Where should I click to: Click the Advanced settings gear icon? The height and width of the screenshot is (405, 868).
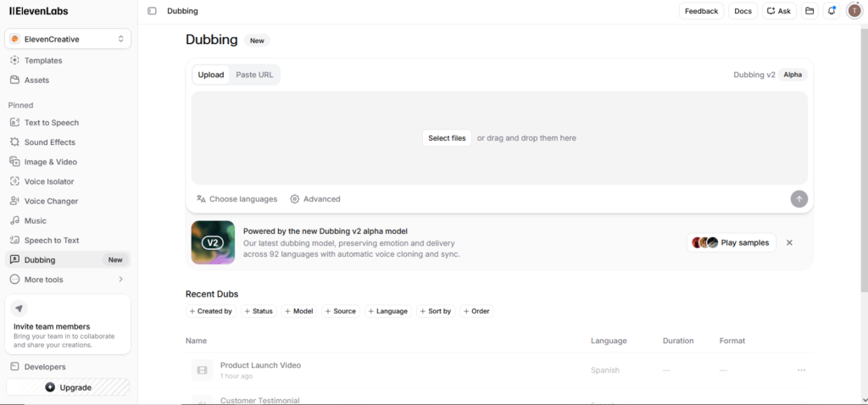tap(295, 199)
